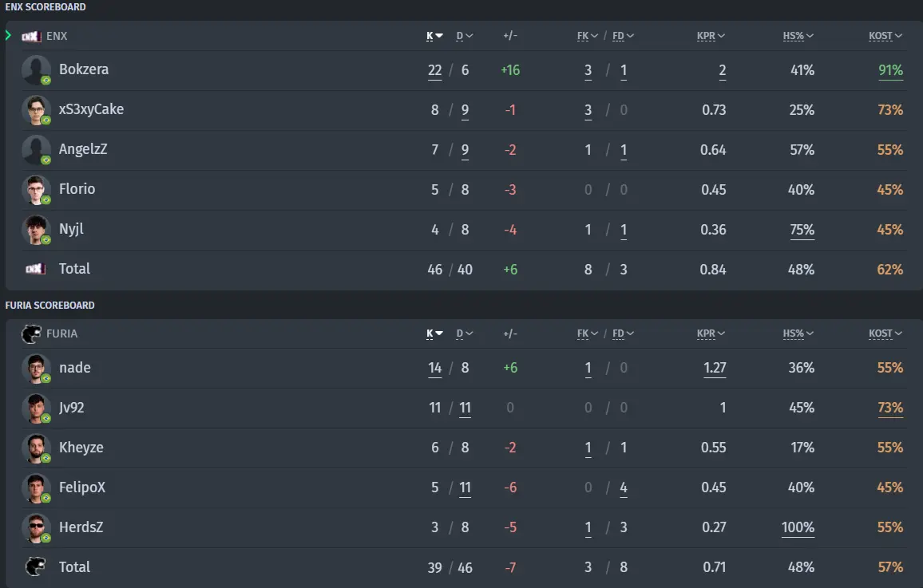Click FelipoX player name

pos(81,487)
